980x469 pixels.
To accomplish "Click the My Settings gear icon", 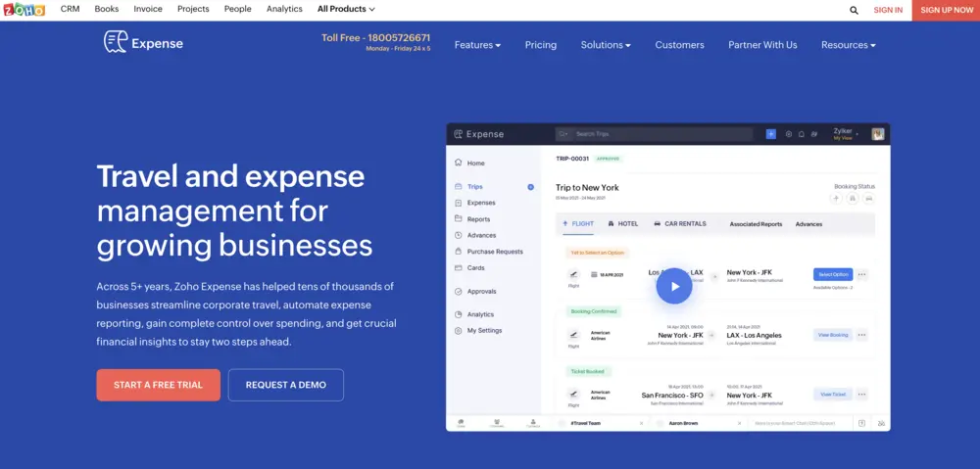I will pyautogui.click(x=458, y=330).
